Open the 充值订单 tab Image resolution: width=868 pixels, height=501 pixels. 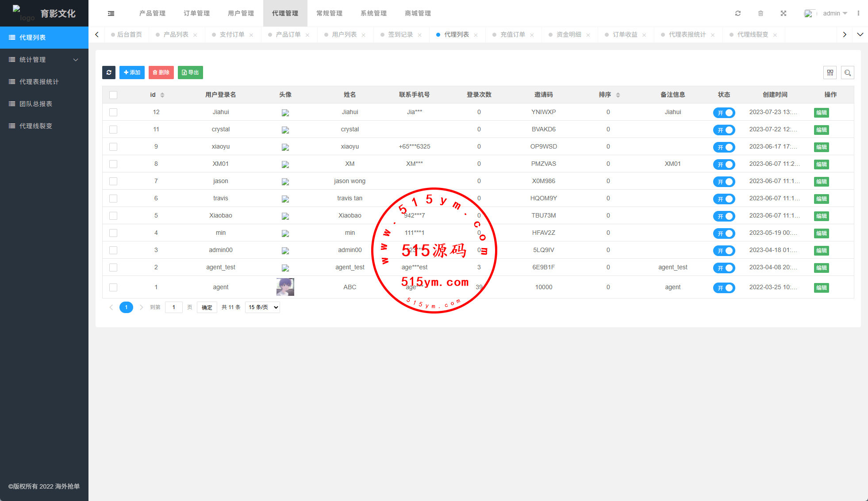click(512, 34)
